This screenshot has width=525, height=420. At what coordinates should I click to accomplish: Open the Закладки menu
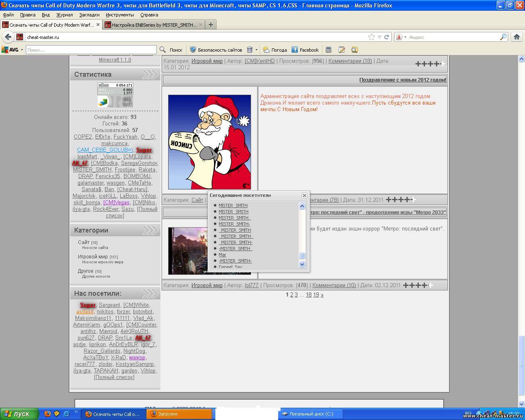click(89, 15)
